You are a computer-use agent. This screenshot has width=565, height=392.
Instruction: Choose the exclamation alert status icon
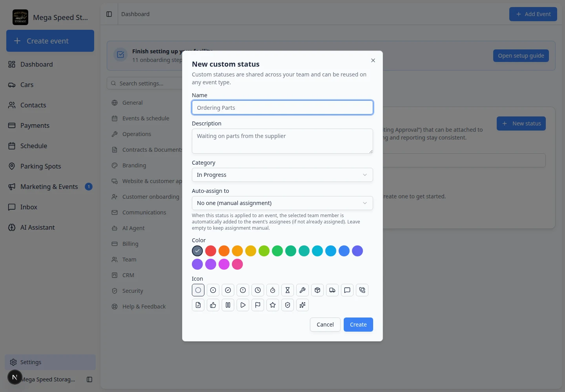coord(243,290)
